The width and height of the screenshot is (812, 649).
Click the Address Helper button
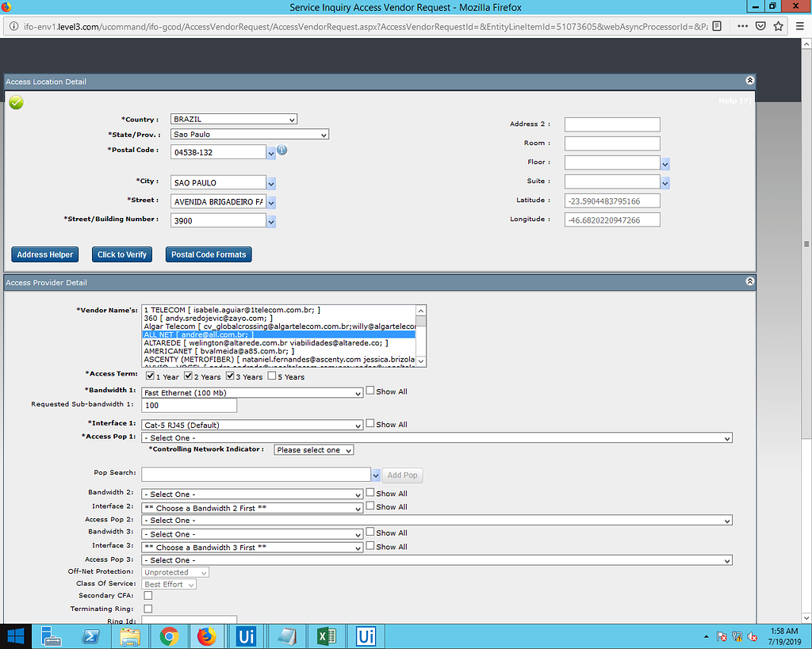pos(44,254)
